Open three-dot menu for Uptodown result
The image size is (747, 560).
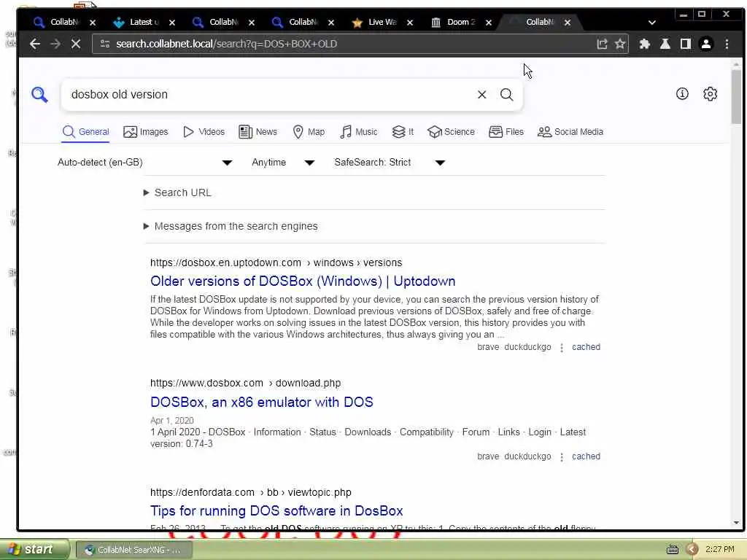(562, 348)
